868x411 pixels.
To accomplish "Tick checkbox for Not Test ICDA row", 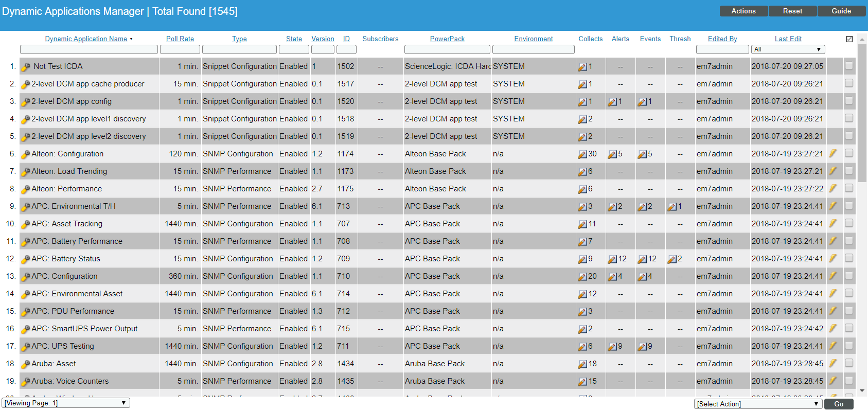I will point(849,66).
